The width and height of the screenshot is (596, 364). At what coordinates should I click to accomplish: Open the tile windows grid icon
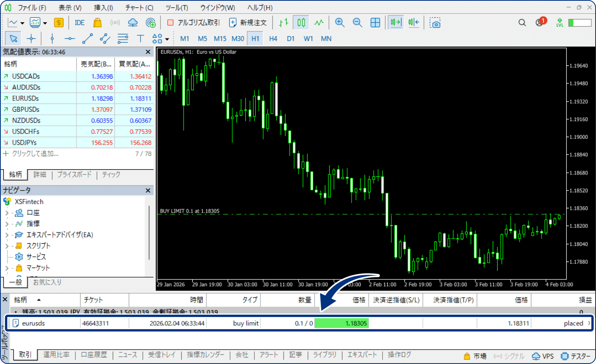(375, 23)
